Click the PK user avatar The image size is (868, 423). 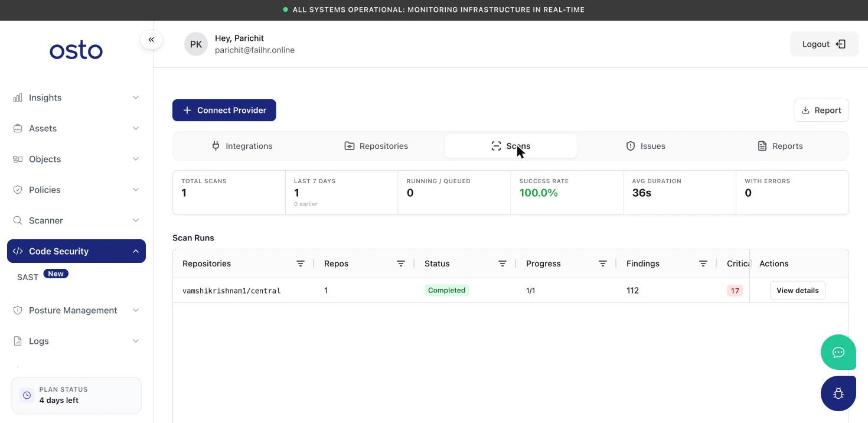pos(196,44)
